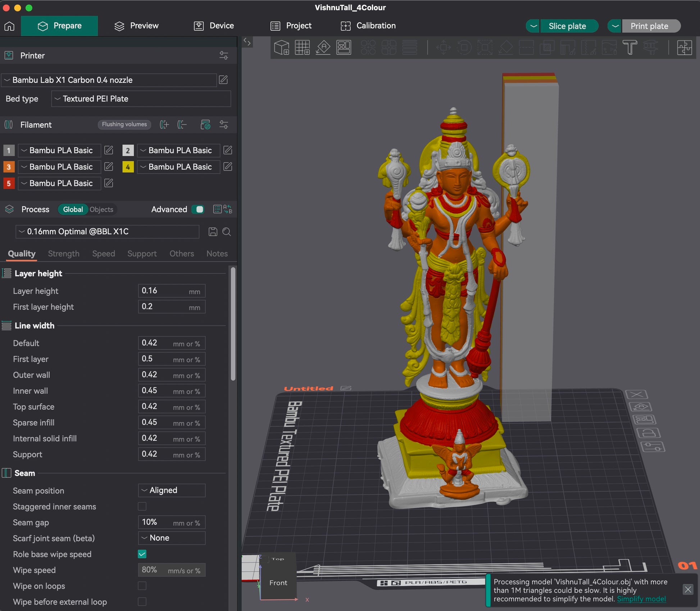Switch to the Support settings tab
The height and width of the screenshot is (611, 700).
pyautogui.click(x=142, y=254)
